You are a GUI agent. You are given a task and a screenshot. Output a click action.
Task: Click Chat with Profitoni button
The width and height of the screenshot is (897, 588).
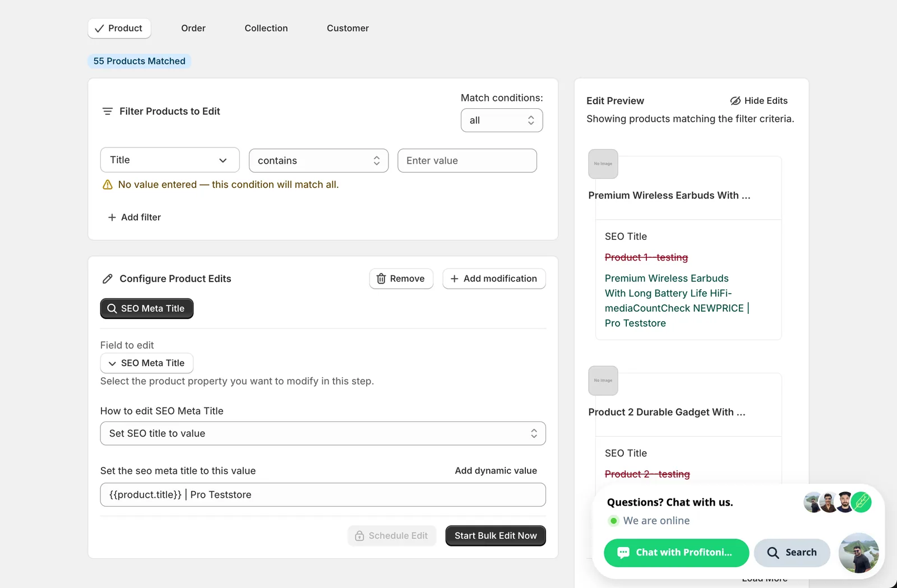click(x=677, y=553)
